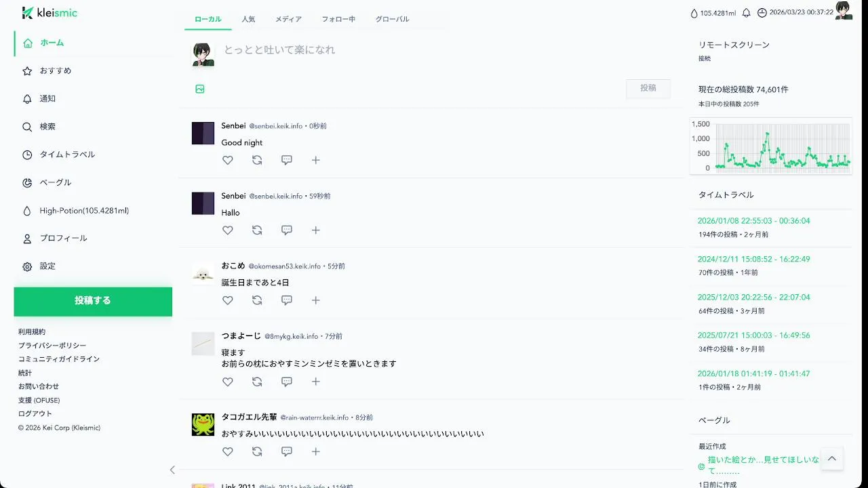
Task: Click the post count chart
Action: (x=771, y=146)
